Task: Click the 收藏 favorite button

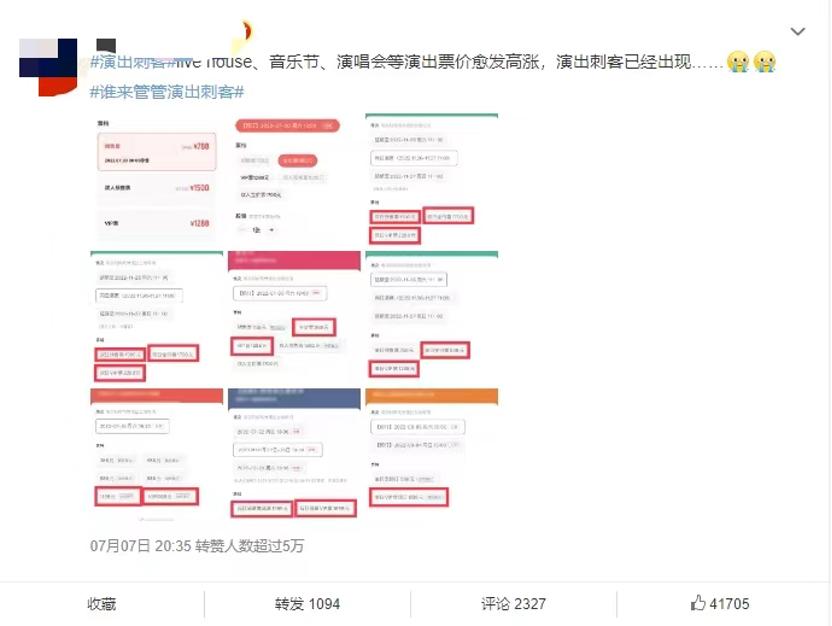Action: click(104, 604)
